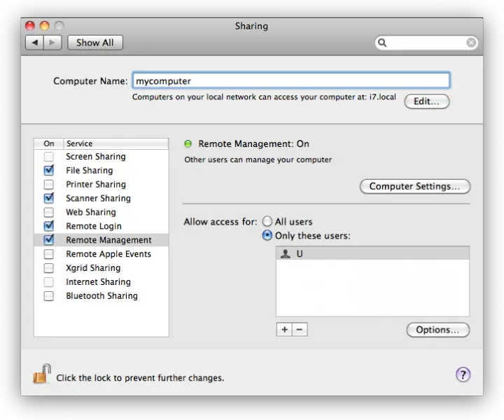The width and height of the screenshot is (504, 420).
Task: Disable the File Sharing checkbox
Action: pos(49,170)
